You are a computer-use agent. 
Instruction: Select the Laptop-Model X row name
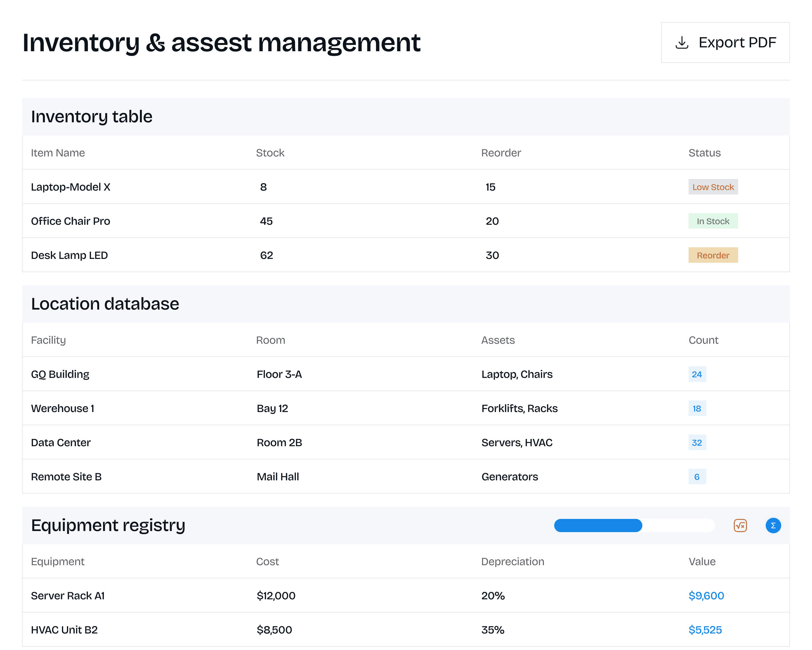(71, 187)
